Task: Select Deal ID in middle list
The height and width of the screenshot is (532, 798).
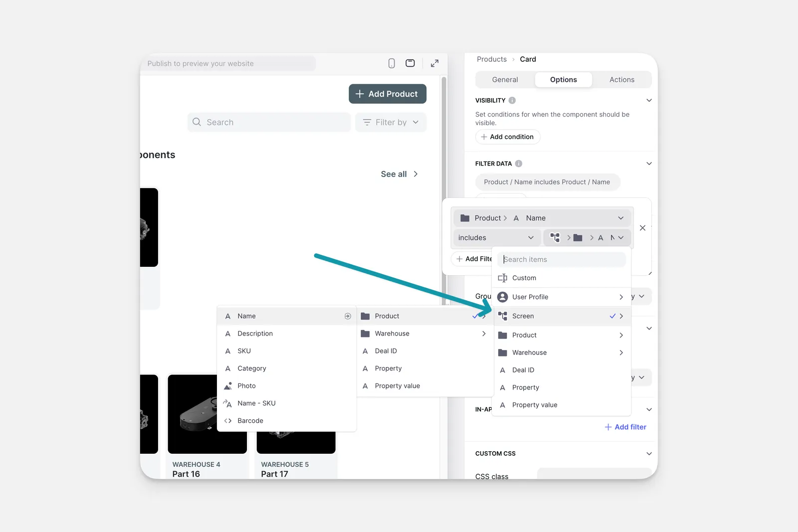Action: pos(424,351)
